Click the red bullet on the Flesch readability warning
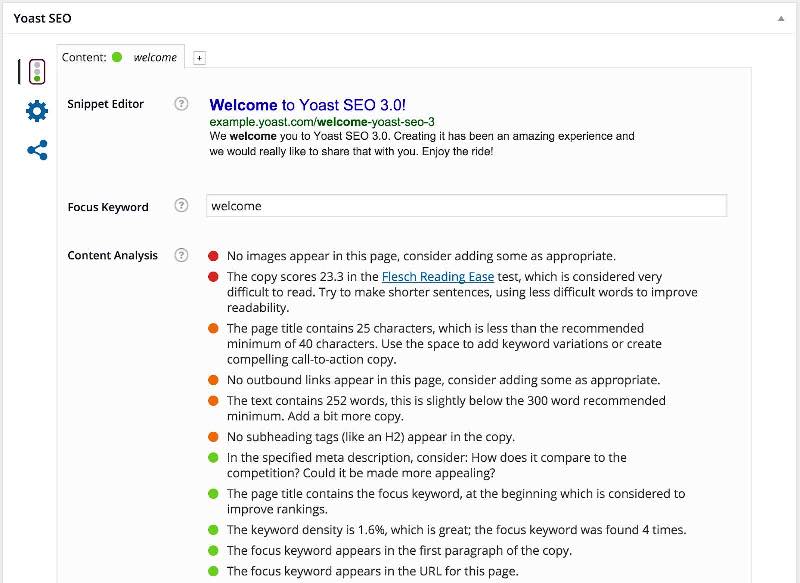 pyautogui.click(x=213, y=274)
